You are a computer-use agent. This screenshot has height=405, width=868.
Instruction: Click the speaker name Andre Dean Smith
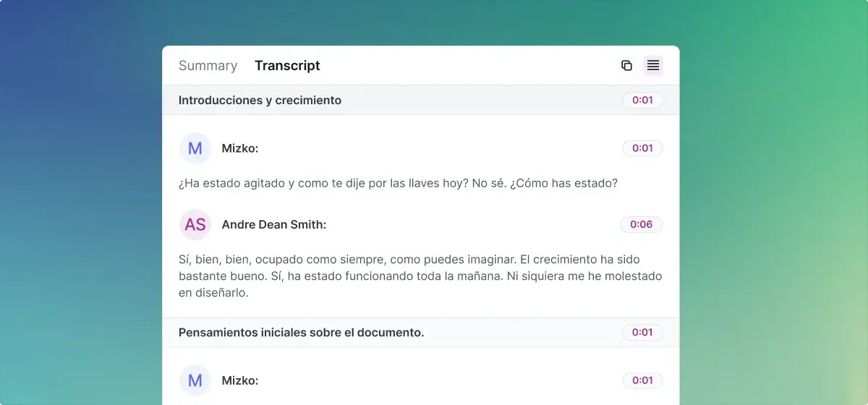click(x=274, y=225)
